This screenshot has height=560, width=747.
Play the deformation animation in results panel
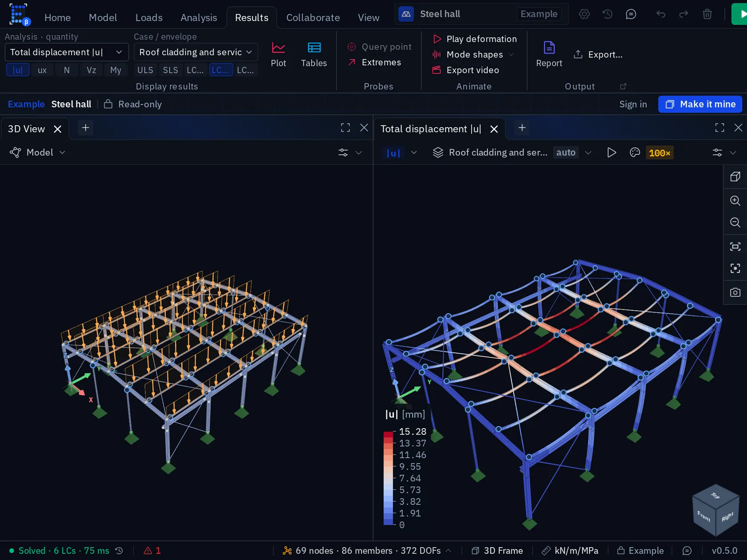tap(611, 152)
